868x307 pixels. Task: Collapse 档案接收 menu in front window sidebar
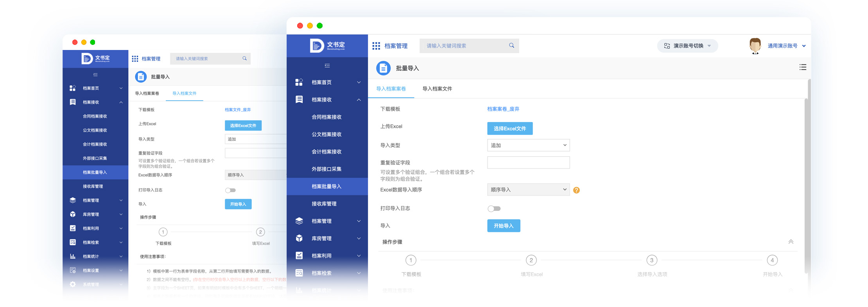359,100
